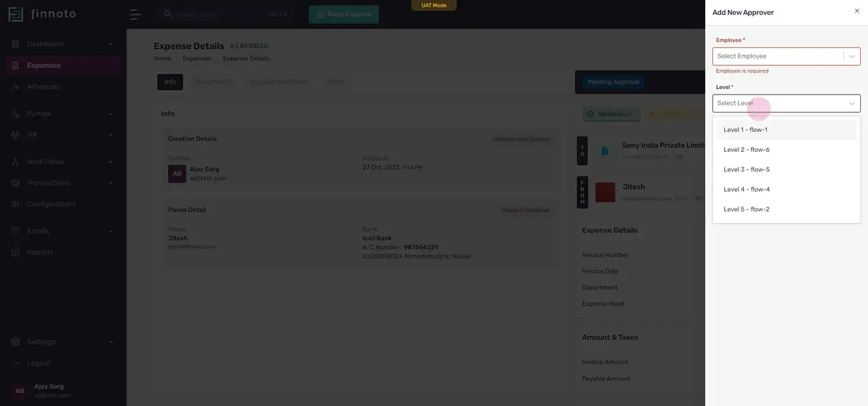Choose Level 2 - flow-6 option
Screen dimensions: 868x406
(787, 149)
